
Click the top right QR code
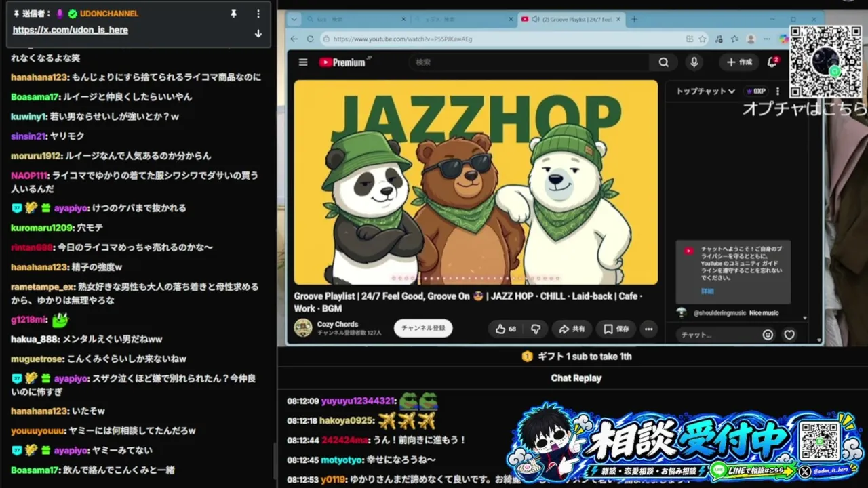825,62
